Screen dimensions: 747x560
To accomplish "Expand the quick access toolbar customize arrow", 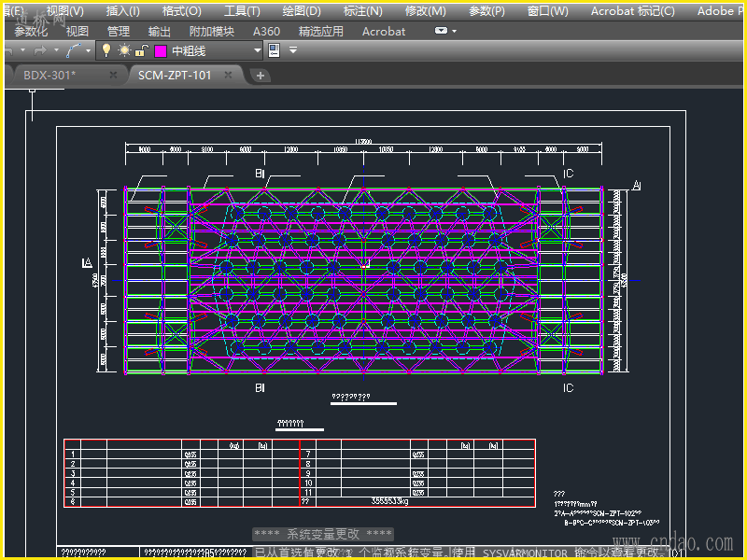I will 293,50.
